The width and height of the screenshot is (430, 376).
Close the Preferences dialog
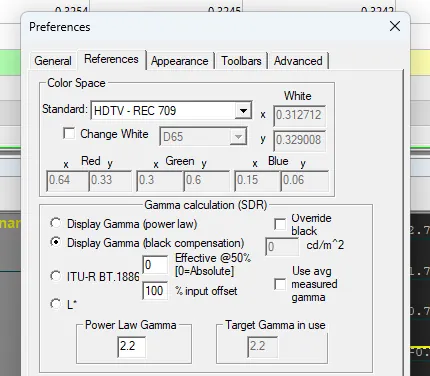point(395,26)
